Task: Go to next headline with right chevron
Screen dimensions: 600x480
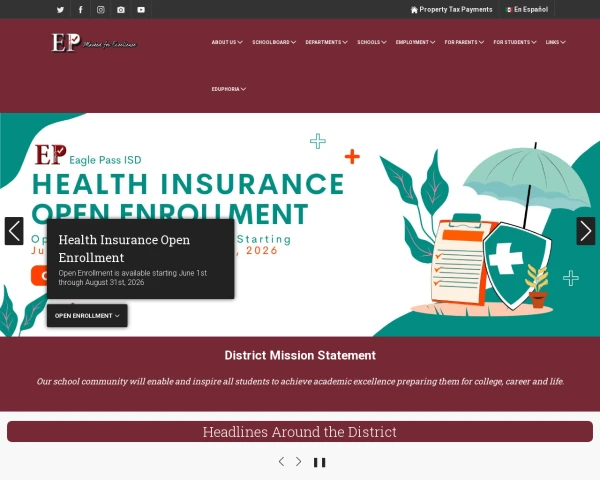Action: pos(298,462)
